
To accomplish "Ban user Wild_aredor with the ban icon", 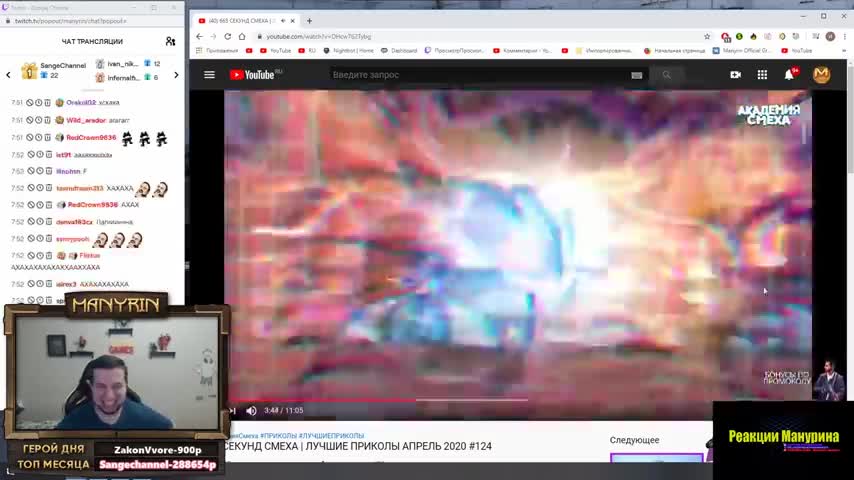I will (30, 120).
